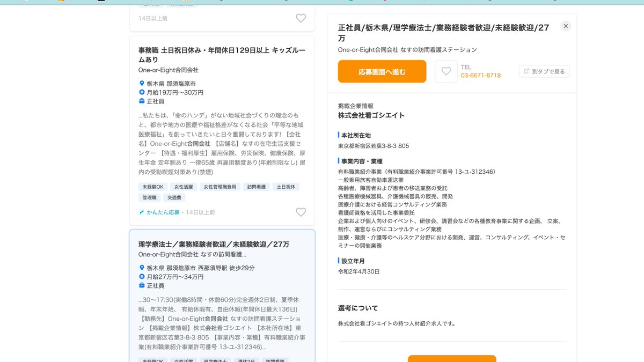This screenshot has height=362, width=644.
Task: Select the 女性活躍 tag in 事務職 card
Action: [x=184, y=187]
